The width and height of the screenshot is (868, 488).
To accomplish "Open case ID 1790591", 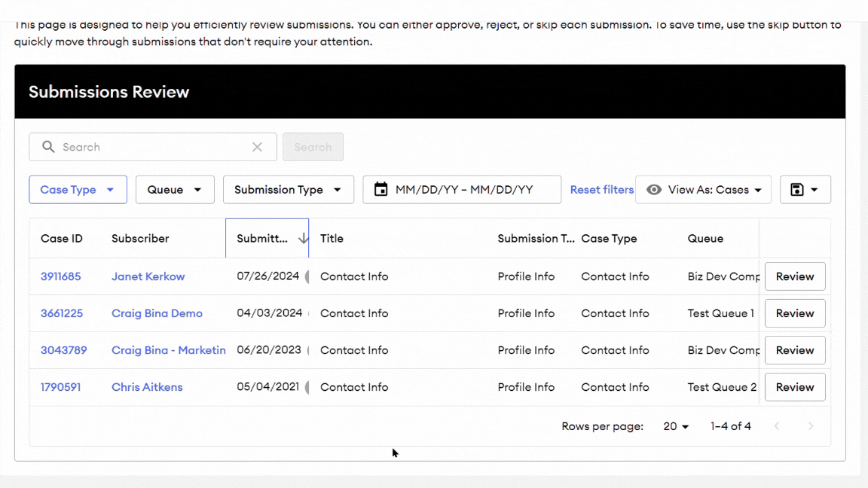I will click(x=60, y=387).
